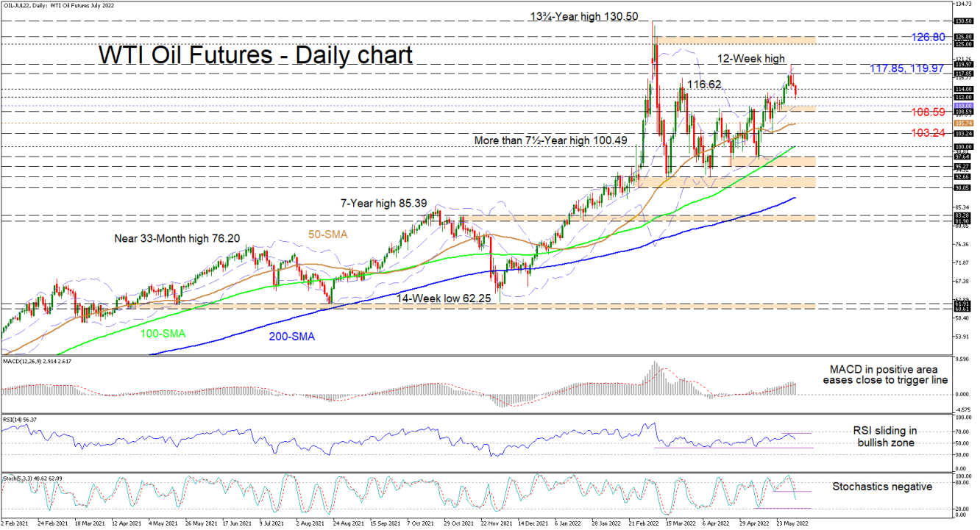980x530 pixels.
Task: Click the '9.590' MACD axis value
Action: (x=963, y=359)
